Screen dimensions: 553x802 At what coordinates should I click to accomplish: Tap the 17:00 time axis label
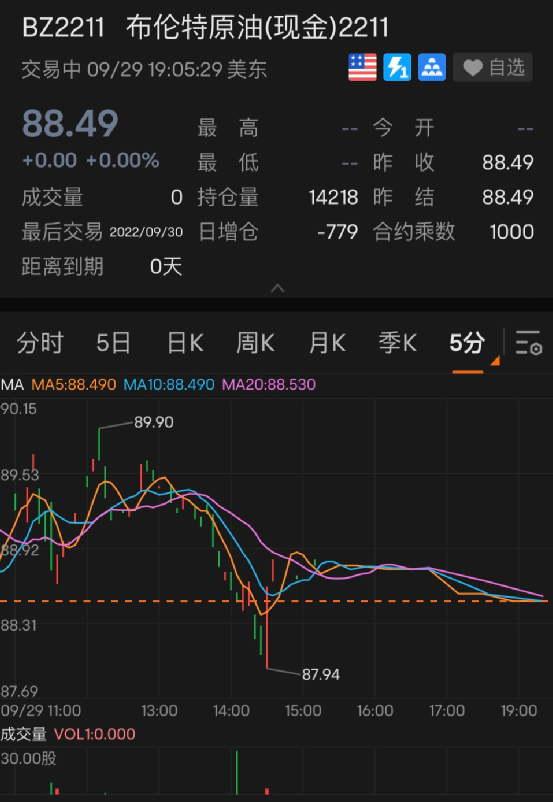click(447, 710)
